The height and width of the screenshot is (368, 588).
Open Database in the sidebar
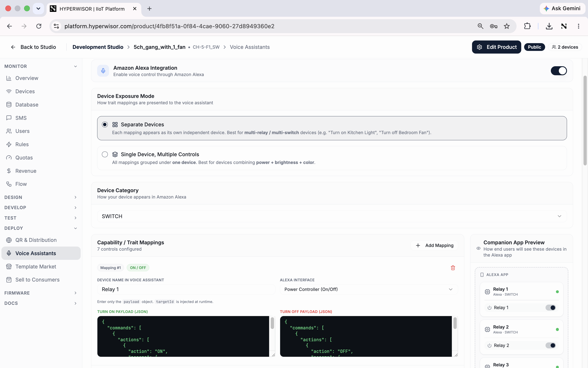point(41,105)
